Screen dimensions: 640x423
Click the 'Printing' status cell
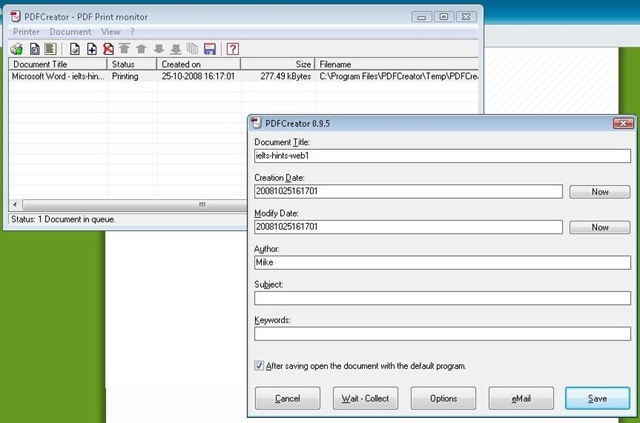(125, 76)
